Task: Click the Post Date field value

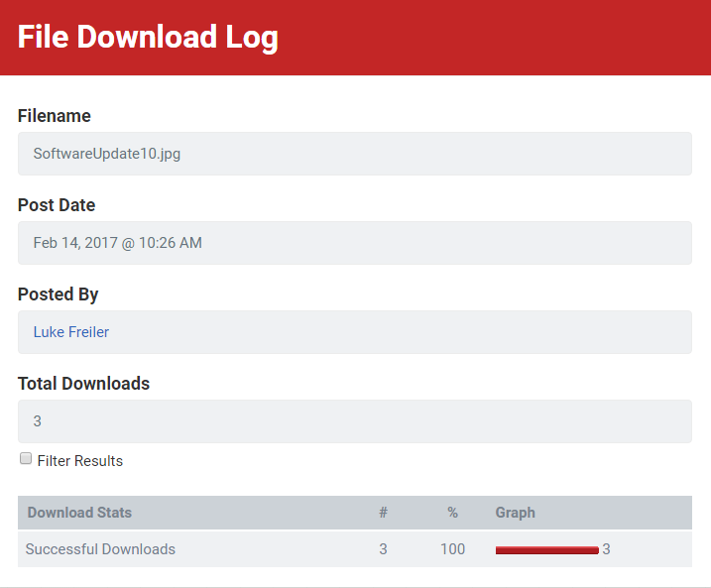Action: (355, 243)
